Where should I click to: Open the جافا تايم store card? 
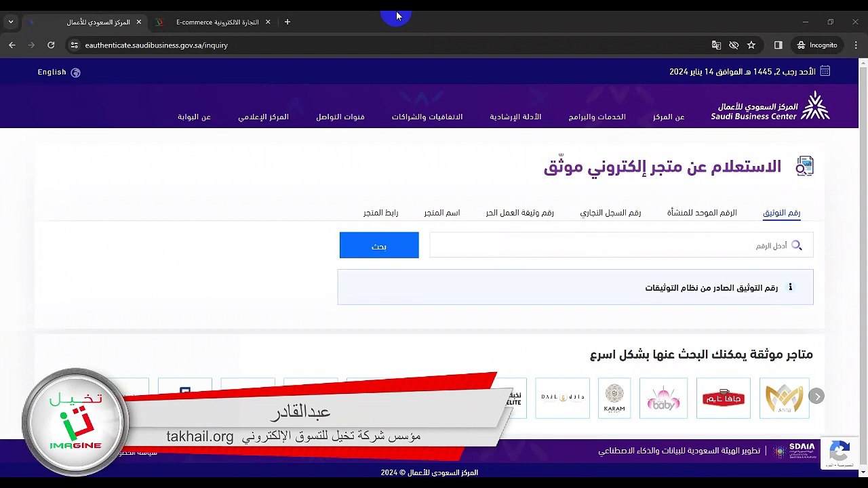724,398
